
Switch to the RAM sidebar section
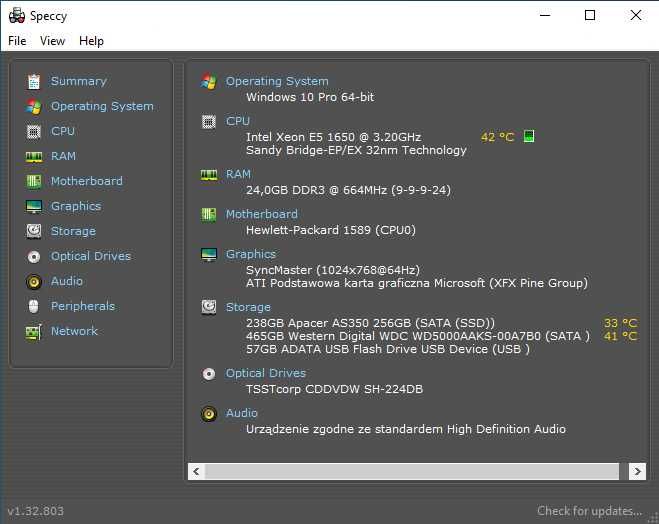tap(63, 156)
